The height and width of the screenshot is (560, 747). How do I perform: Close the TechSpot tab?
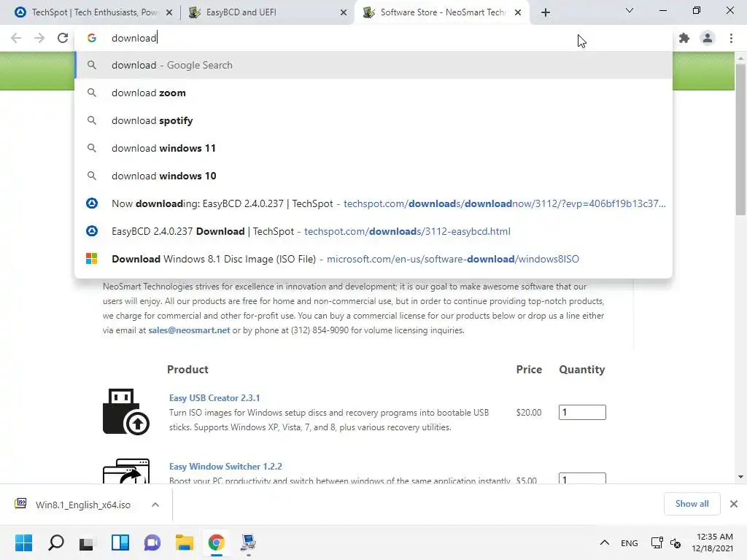point(169,13)
